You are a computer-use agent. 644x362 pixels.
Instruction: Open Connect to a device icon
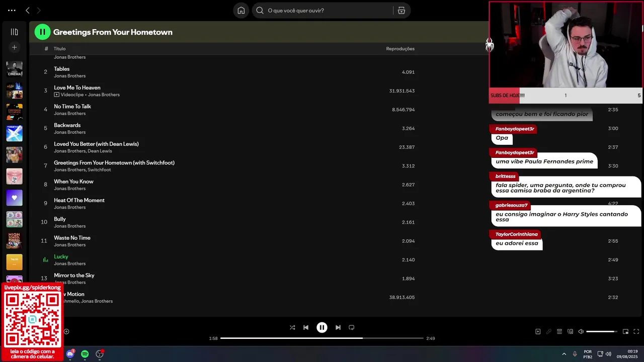pos(570,331)
